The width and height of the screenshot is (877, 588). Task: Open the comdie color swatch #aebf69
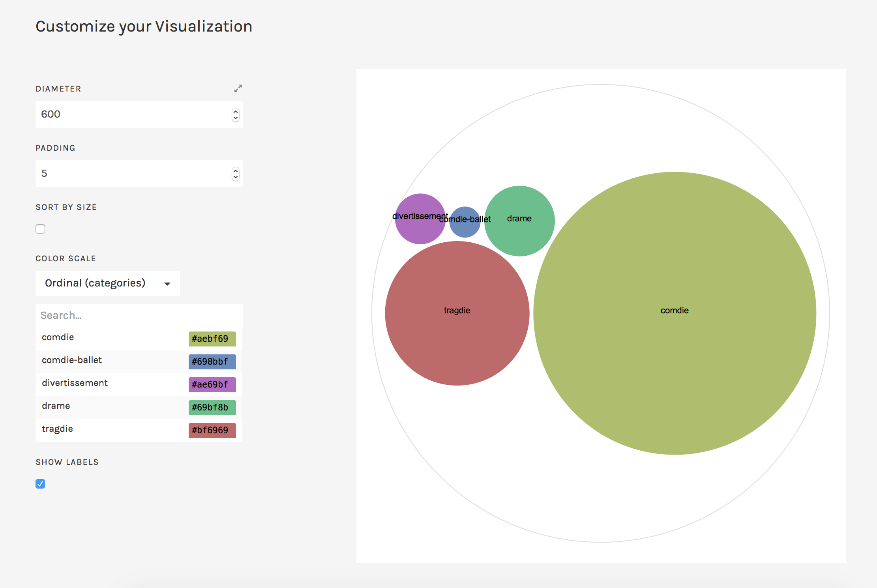coord(212,339)
